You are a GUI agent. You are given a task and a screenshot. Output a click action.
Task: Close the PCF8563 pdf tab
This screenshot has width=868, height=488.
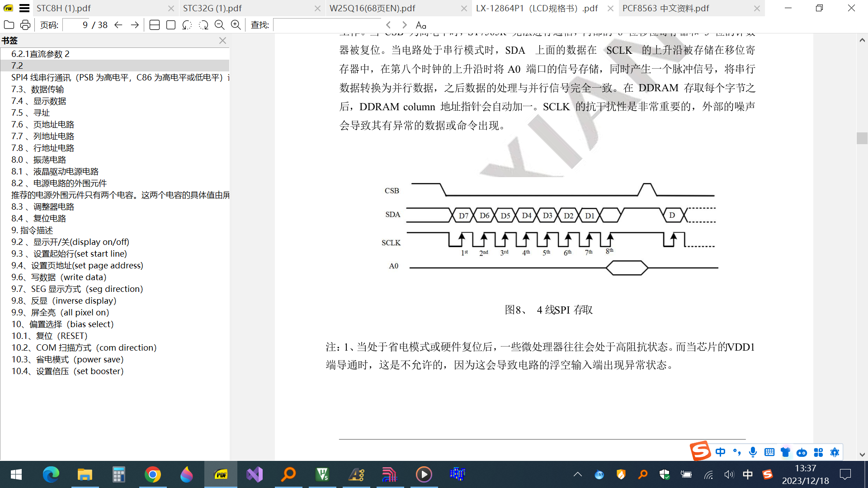pos(757,8)
